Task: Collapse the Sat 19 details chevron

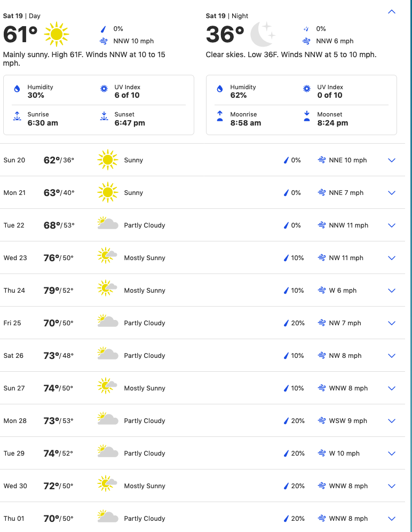Action: click(392, 12)
